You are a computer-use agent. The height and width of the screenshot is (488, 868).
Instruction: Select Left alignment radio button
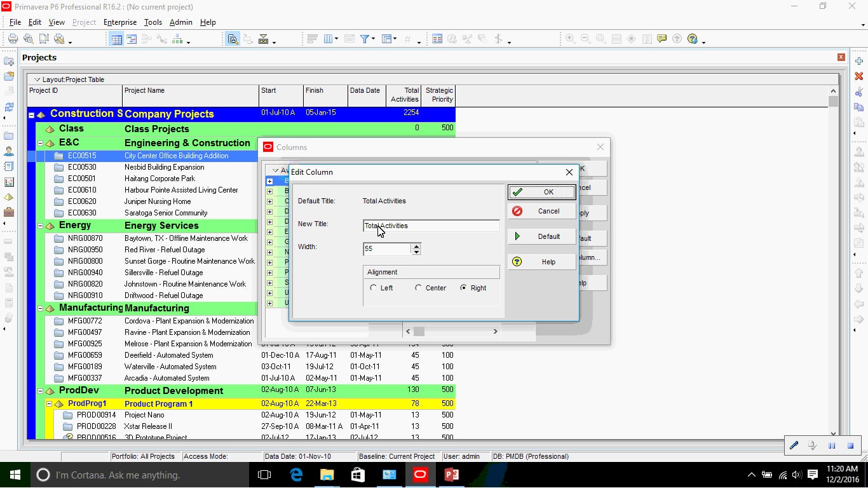(373, 288)
